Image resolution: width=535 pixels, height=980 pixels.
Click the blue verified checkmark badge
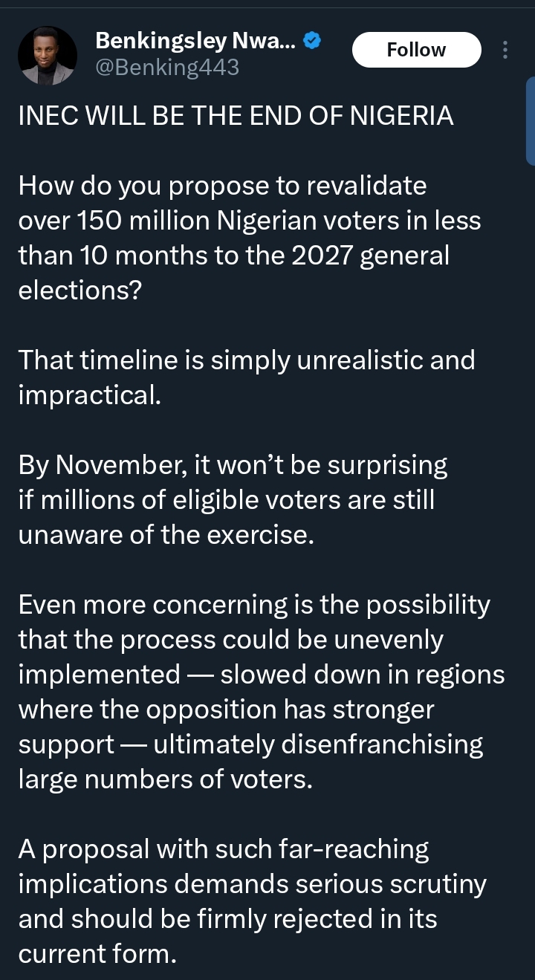point(313,42)
